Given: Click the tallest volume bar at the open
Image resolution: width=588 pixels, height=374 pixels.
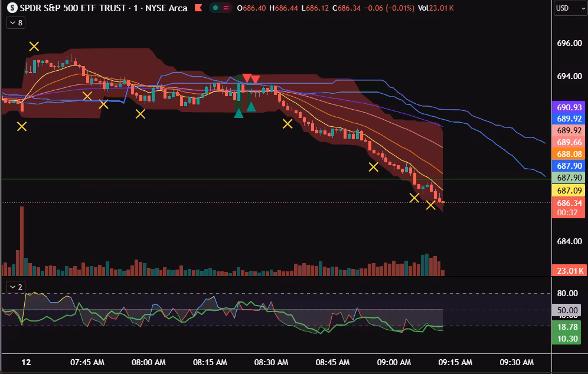Looking at the screenshot, I should [x=22, y=241].
